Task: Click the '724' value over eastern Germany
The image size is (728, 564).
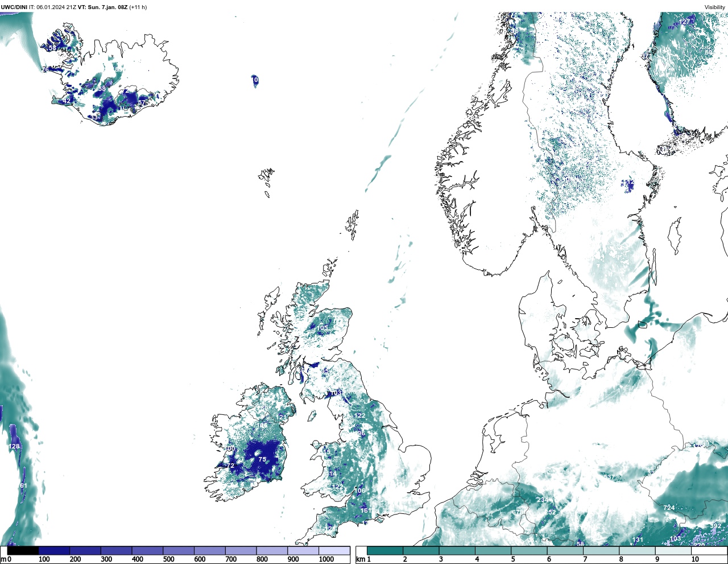Action: coord(669,508)
